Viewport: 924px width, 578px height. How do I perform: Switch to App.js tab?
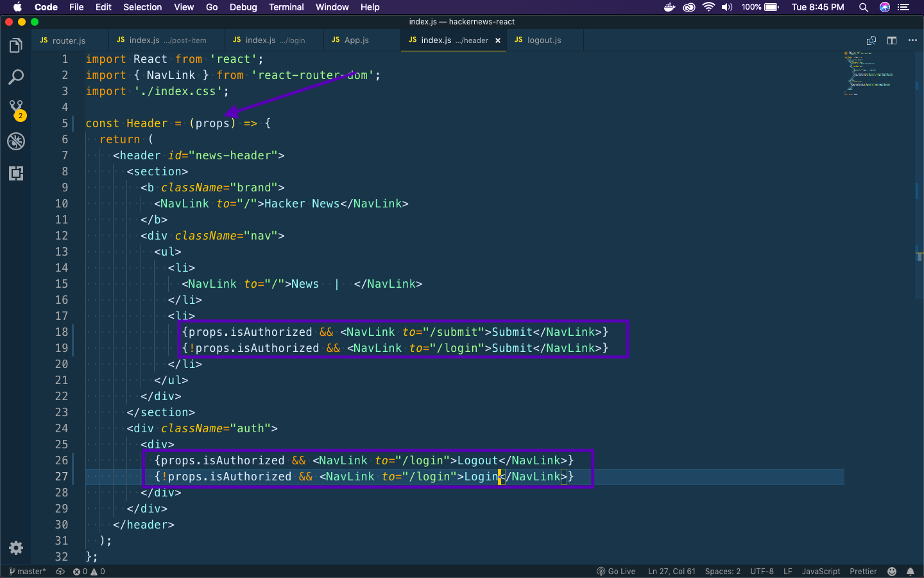[x=363, y=40]
